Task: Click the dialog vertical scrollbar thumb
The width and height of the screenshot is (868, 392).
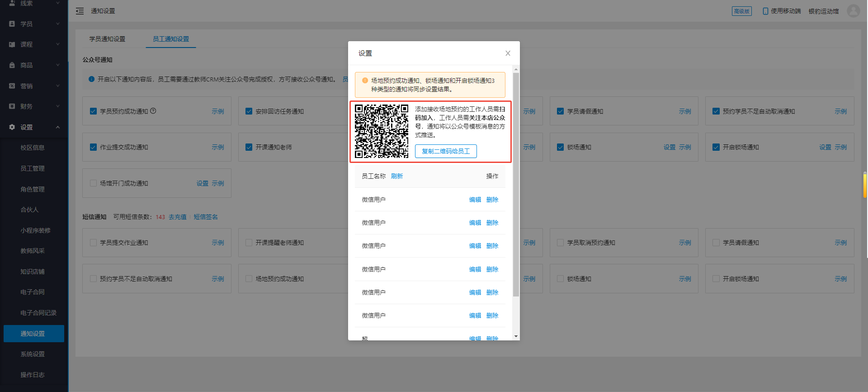Action: 516,185
